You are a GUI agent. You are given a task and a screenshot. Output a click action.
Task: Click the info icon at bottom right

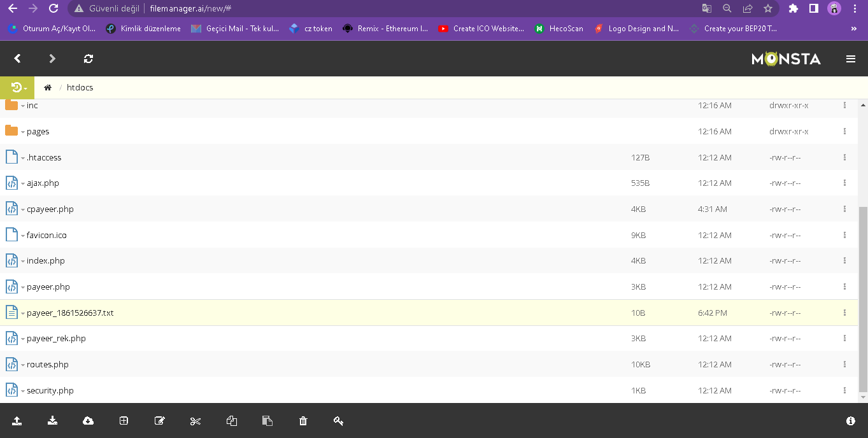pos(851,421)
